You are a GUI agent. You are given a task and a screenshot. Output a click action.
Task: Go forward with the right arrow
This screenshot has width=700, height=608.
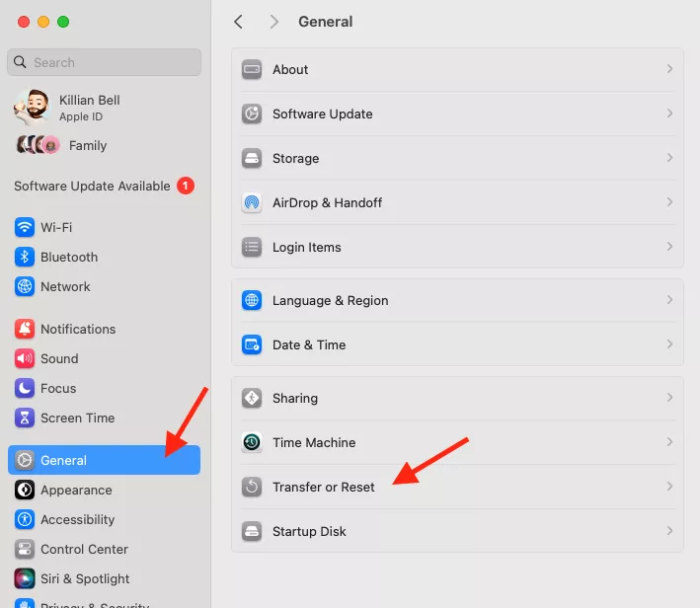(273, 22)
